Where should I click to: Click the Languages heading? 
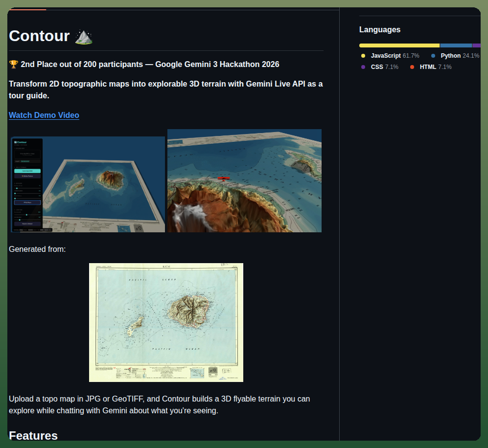(x=380, y=29)
